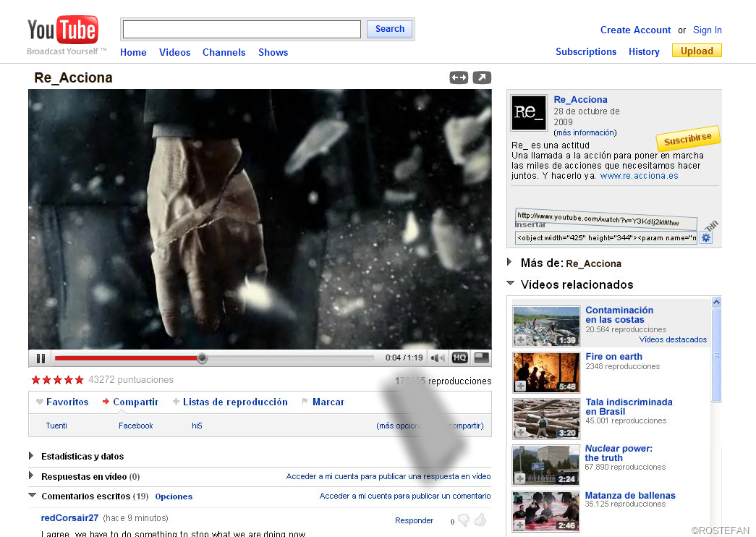Viewport: 756px width, 537px height.
Task: Share the video on hi5
Action: coord(197,426)
